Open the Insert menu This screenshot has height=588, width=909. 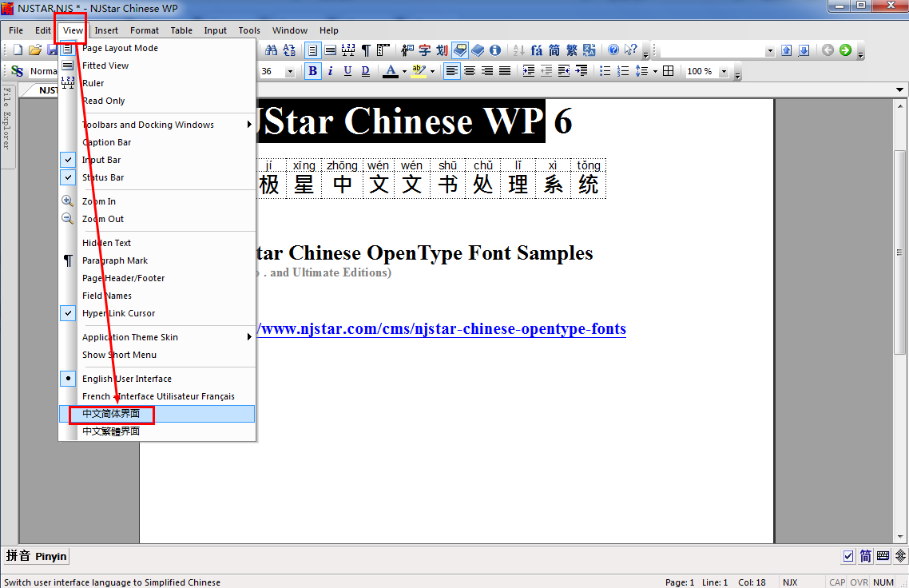click(x=106, y=30)
